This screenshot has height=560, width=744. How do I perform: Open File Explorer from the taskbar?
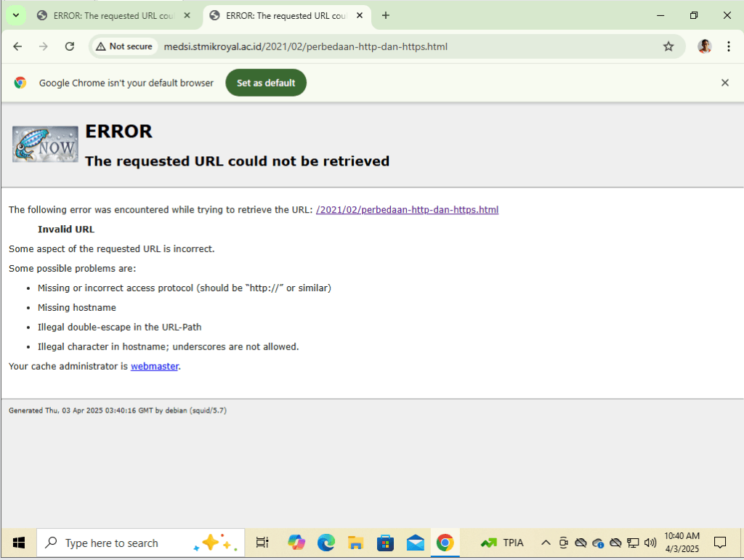coord(355,543)
